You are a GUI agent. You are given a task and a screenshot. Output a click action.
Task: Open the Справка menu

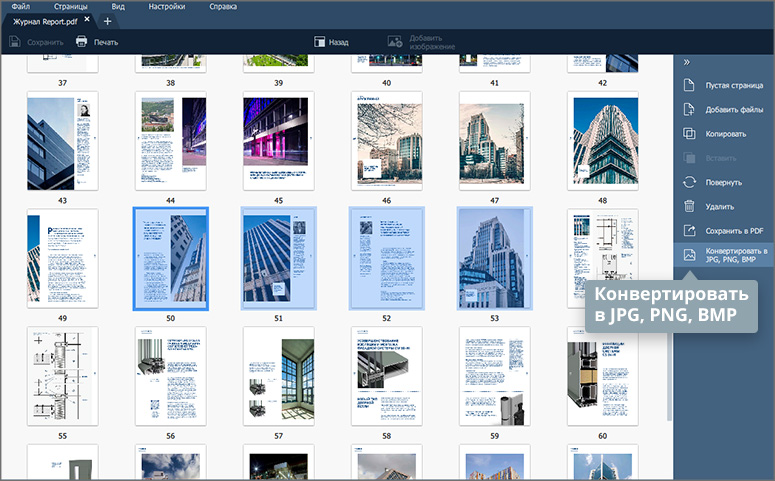[x=223, y=6]
